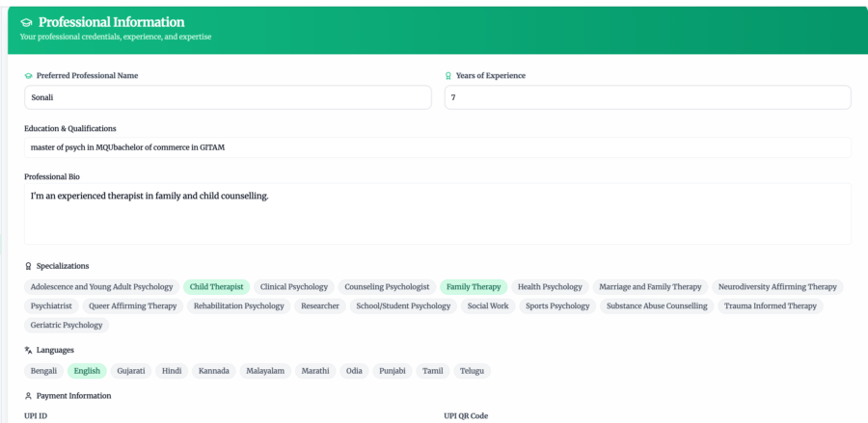The height and width of the screenshot is (423, 868).
Task: Select the Queer Affirming Therapy chip
Action: point(133,305)
